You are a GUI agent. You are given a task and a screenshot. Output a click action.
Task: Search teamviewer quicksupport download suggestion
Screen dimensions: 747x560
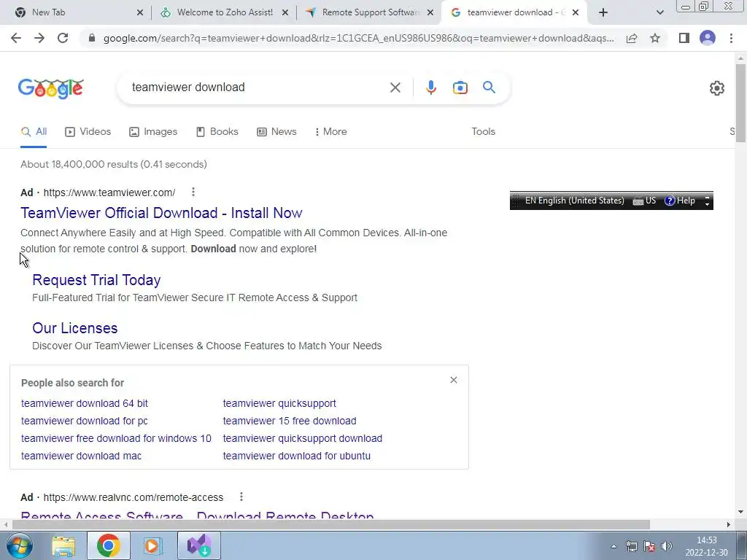coord(303,438)
